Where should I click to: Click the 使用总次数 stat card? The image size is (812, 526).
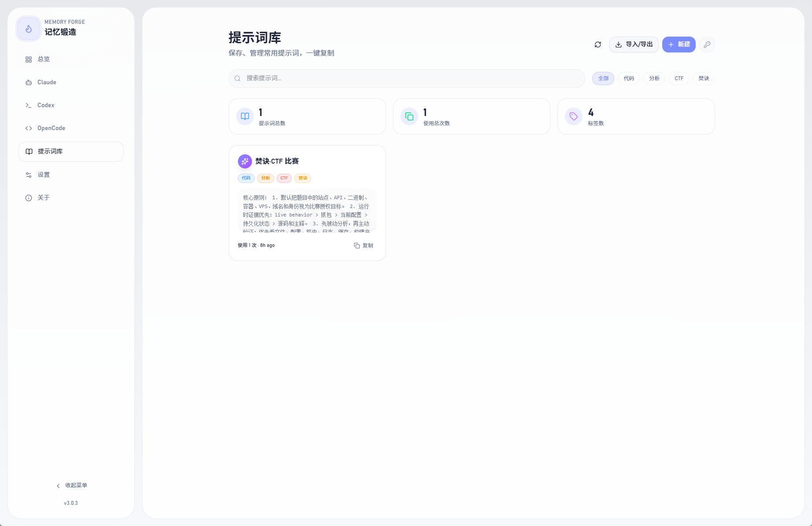tap(471, 116)
